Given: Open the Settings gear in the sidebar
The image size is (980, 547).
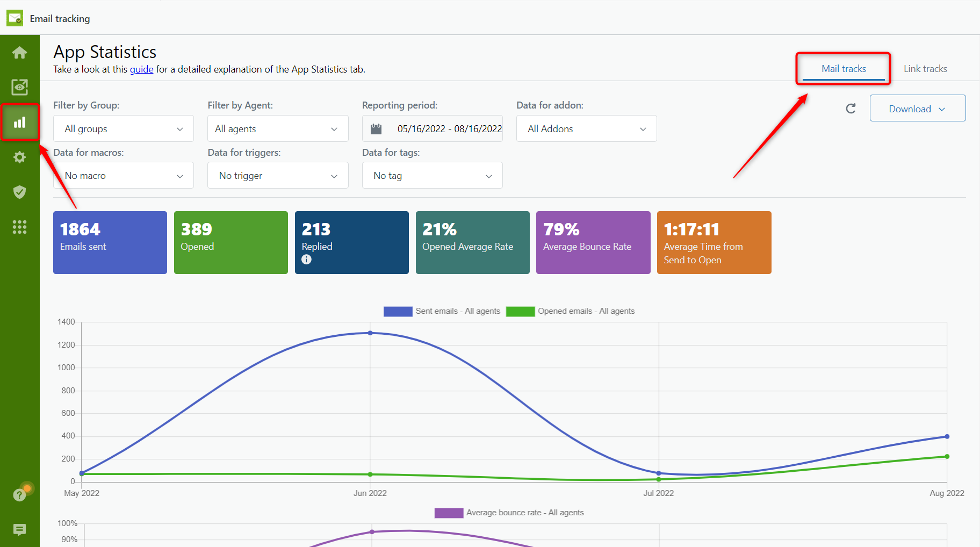Looking at the screenshot, I should coord(19,157).
